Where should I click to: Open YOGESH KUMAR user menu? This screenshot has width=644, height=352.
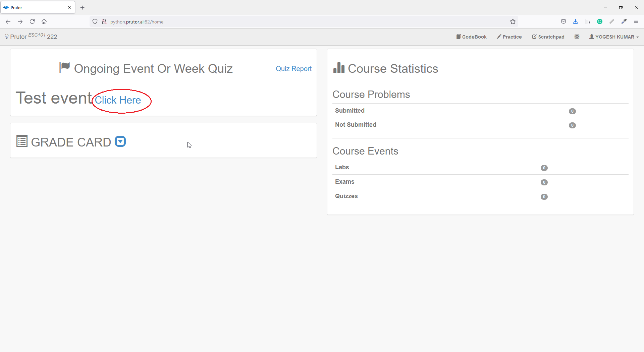coord(614,37)
